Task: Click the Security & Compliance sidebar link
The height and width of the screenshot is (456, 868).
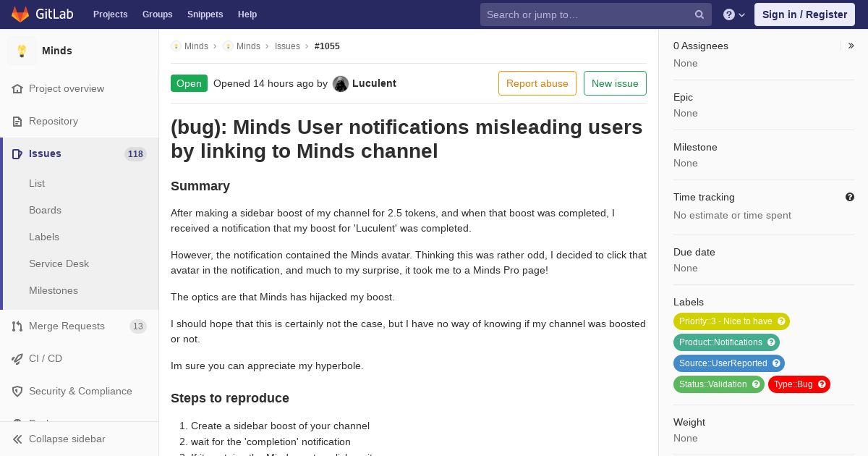Action: click(x=80, y=391)
